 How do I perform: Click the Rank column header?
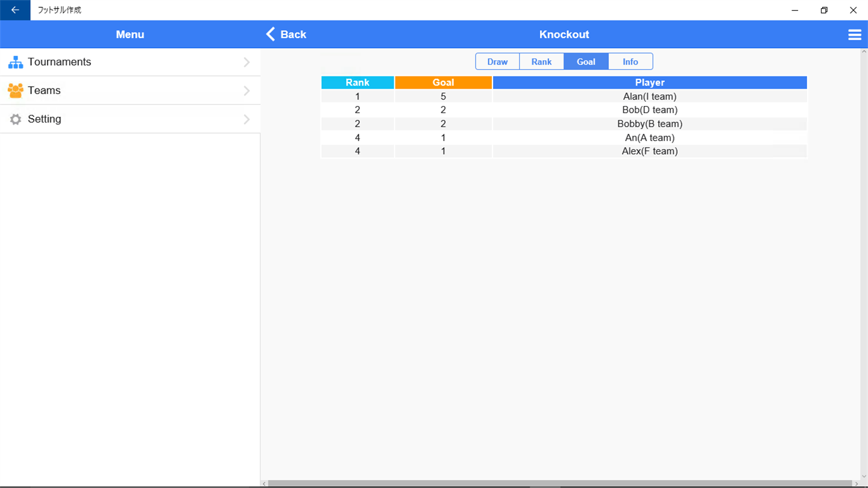(x=357, y=83)
